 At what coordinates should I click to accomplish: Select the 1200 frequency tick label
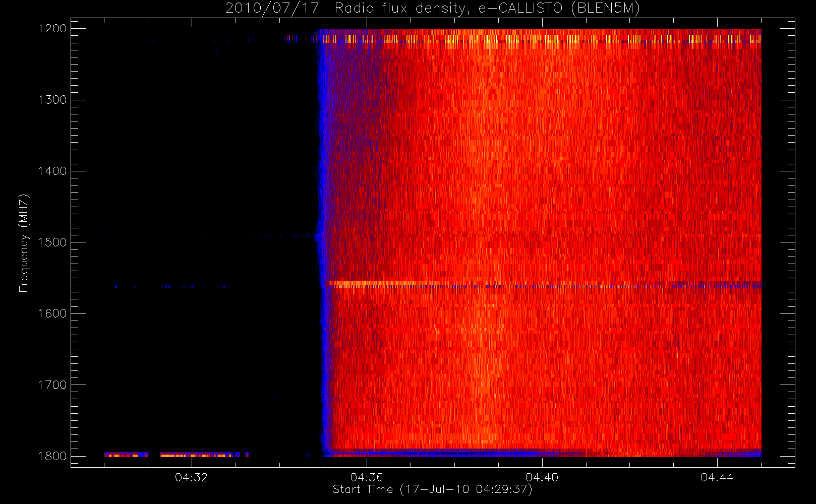point(52,29)
